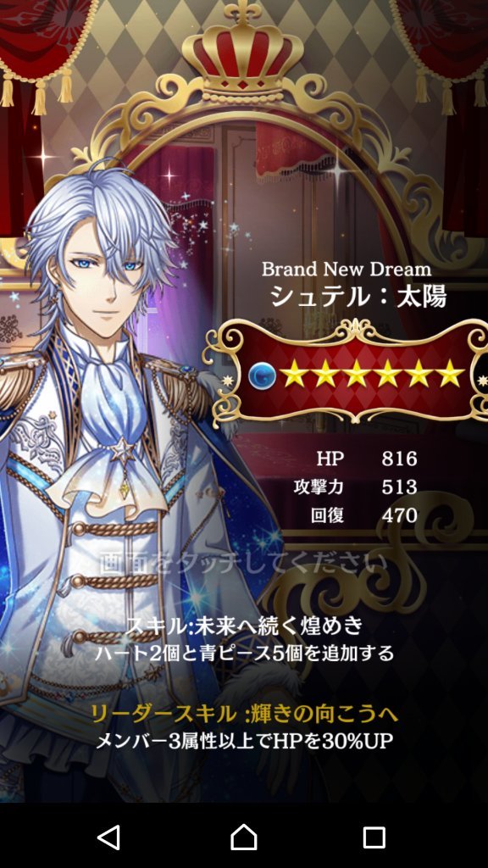488x868 pixels.
Task: Tap the Android back navigation icon
Action: [x=108, y=837]
